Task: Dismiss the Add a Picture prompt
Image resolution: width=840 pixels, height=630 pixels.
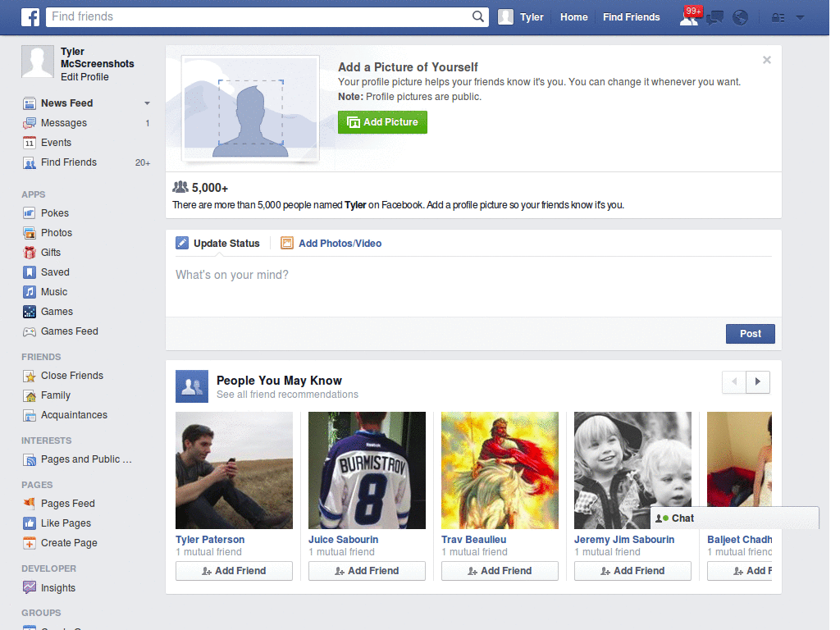Action: (x=767, y=60)
